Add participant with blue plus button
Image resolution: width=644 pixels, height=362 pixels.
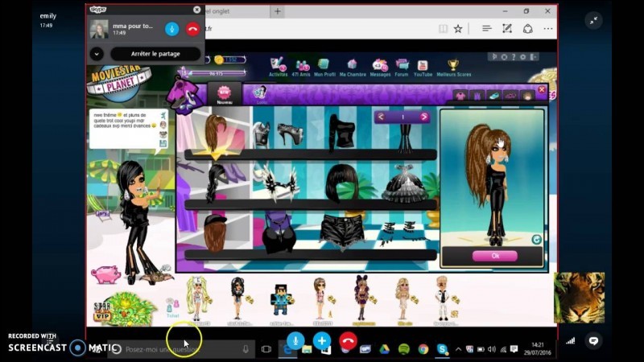[x=321, y=340]
